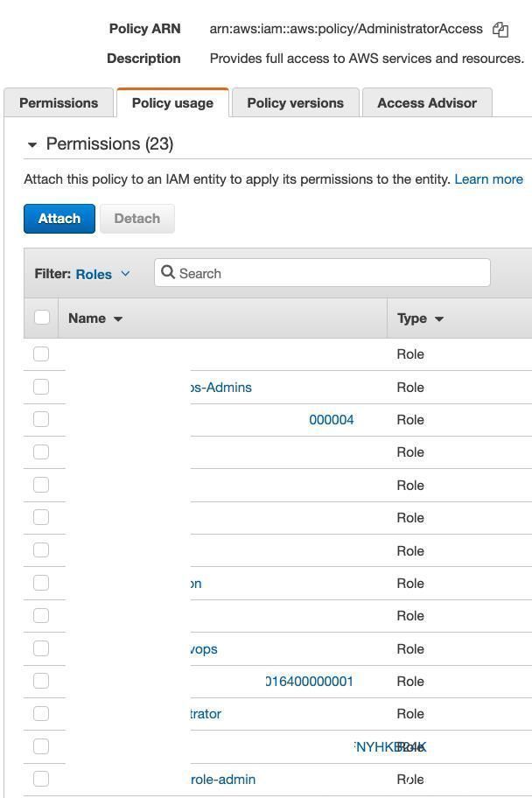Copy the policy ARN with the copy icon

coord(500,30)
